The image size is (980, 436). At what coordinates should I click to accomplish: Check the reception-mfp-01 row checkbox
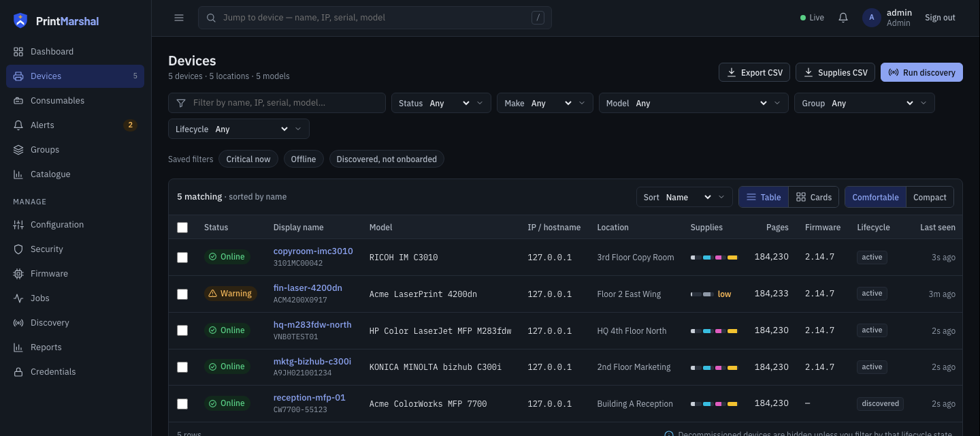click(182, 404)
